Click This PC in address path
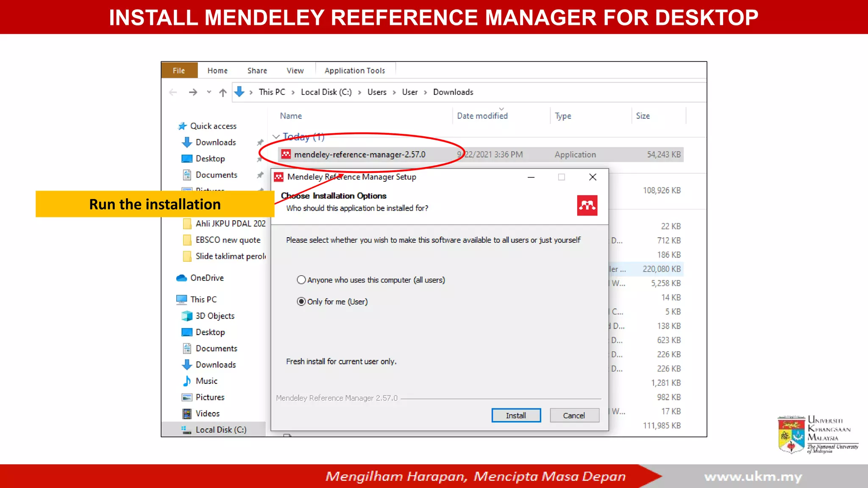868x488 pixels. [272, 92]
